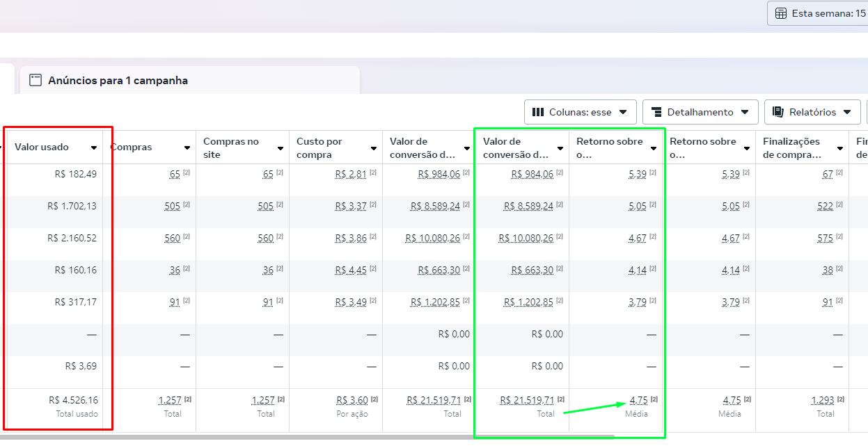
Task: Click the R$ 1.702,13 amount spent cell
Action: point(72,206)
